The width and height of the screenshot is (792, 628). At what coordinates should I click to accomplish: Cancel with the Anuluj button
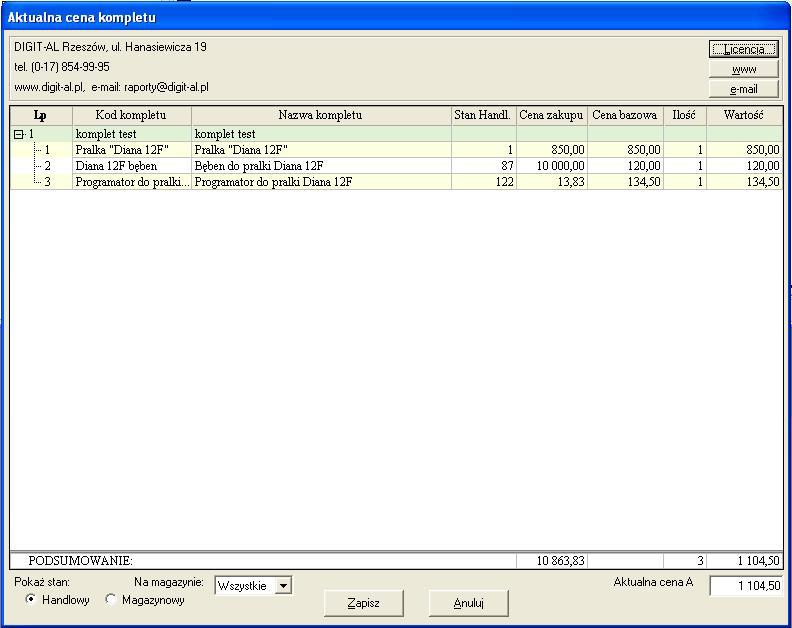468,603
